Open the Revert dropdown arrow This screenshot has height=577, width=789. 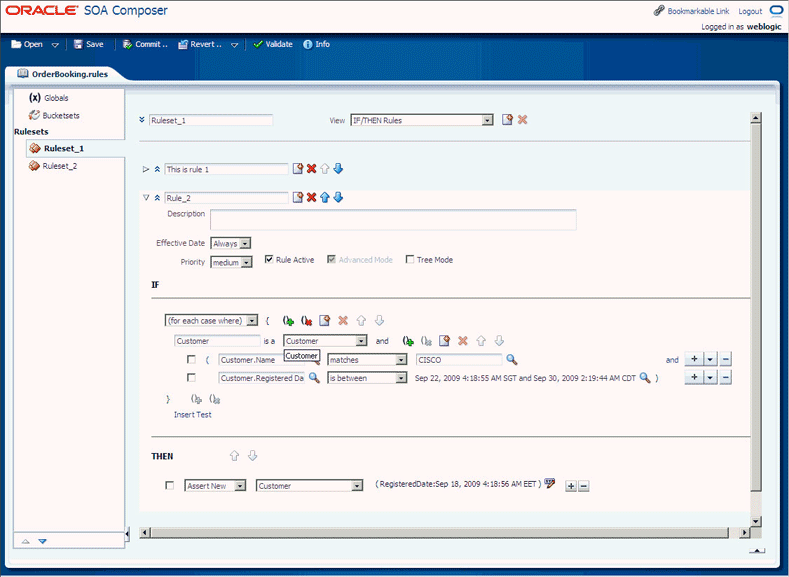coord(234,45)
